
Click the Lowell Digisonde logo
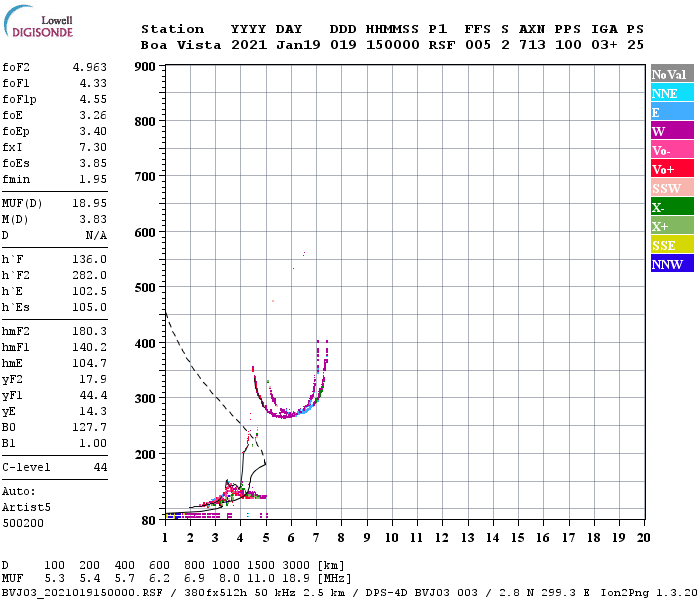[x=38, y=21]
